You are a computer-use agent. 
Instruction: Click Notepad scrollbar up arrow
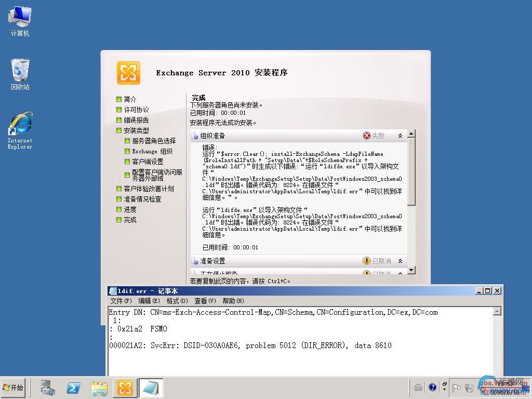pyautogui.click(x=497, y=311)
